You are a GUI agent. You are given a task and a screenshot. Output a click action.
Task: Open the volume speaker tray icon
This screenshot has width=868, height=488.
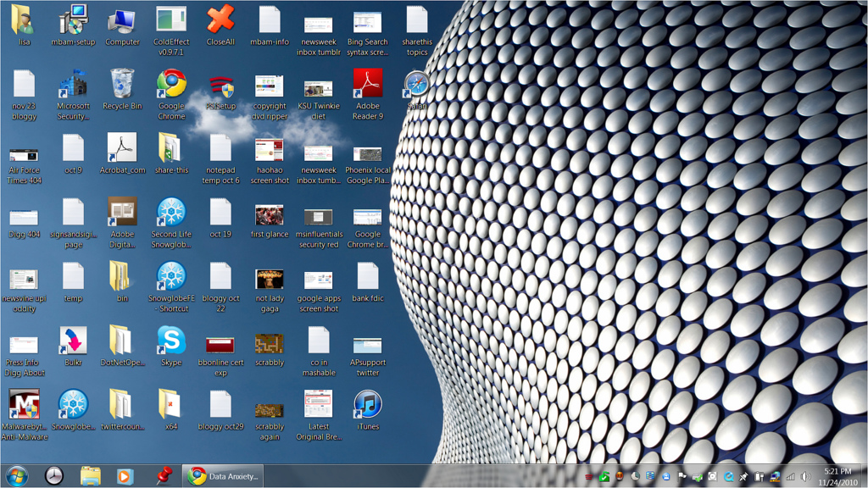(x=806, y=476)
